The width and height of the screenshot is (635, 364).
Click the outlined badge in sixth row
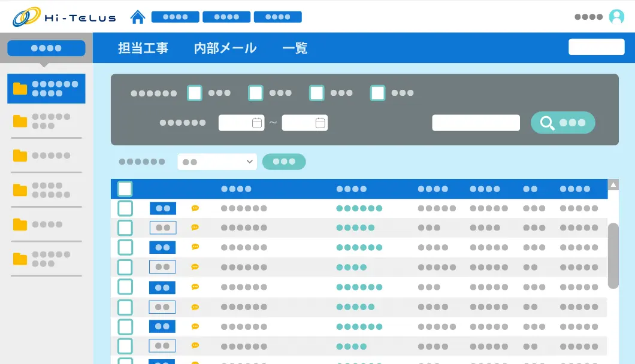(162, 307)
